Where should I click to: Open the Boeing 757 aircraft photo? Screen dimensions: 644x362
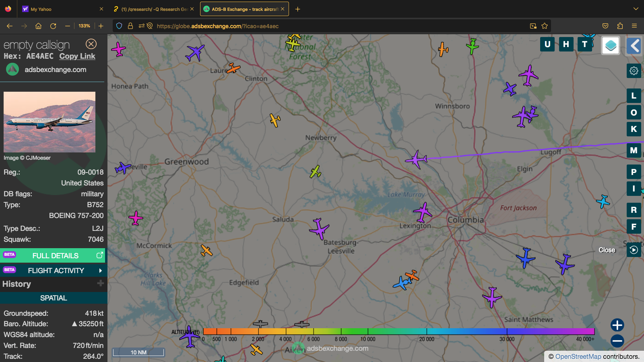[50, 122]
